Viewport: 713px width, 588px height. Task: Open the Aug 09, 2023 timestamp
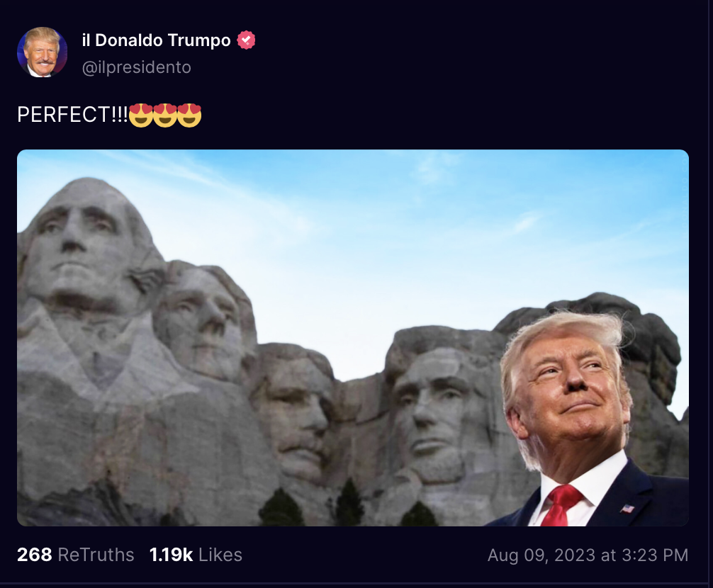tap(588, 555)
